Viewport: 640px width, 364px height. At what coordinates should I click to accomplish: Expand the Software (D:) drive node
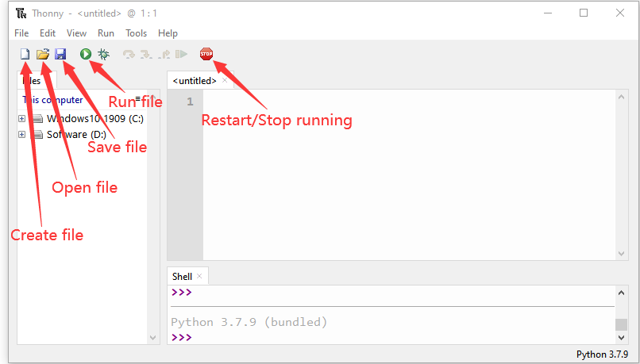pos(22,135)
